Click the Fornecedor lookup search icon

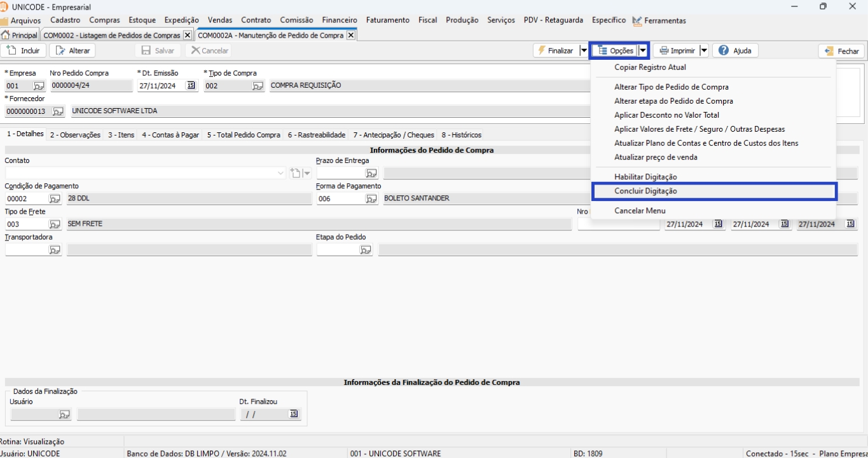(x=58, y=111)
